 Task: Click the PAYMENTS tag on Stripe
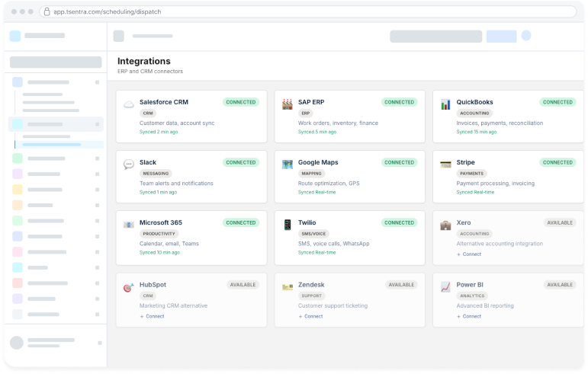click(x=472, y=174)
